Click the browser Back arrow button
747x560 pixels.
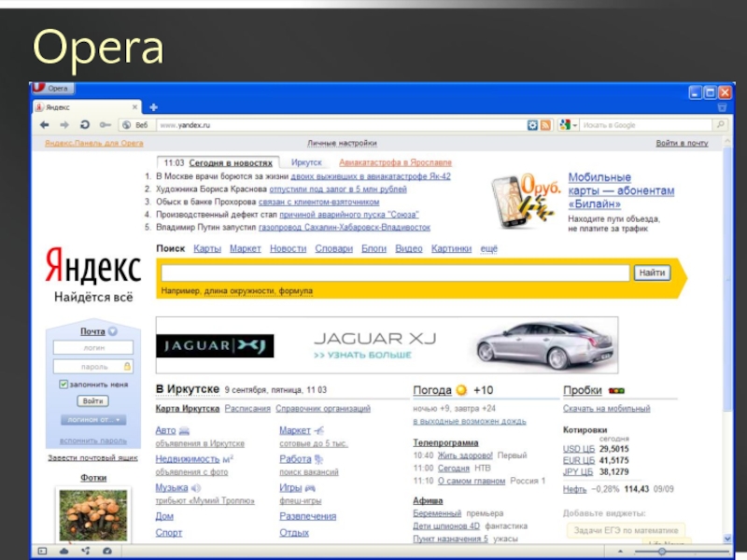click(x=44, y=124)
